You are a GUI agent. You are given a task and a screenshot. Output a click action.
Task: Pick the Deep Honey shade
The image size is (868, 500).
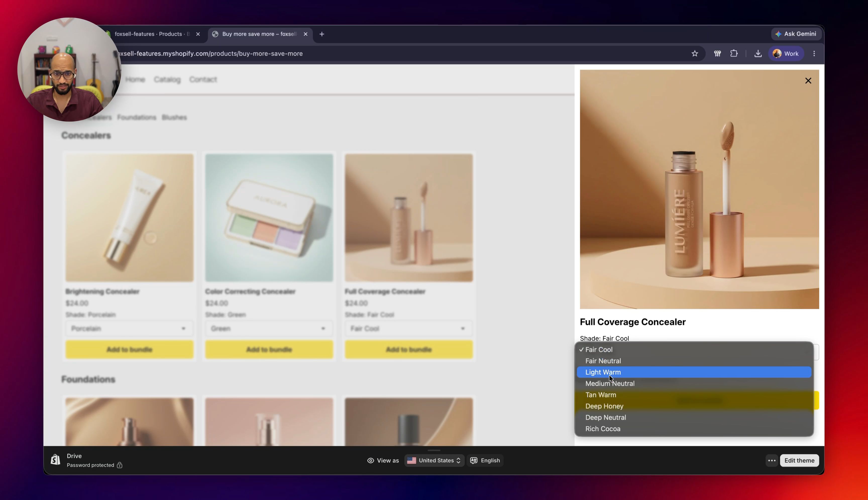[x=694, y=406]
